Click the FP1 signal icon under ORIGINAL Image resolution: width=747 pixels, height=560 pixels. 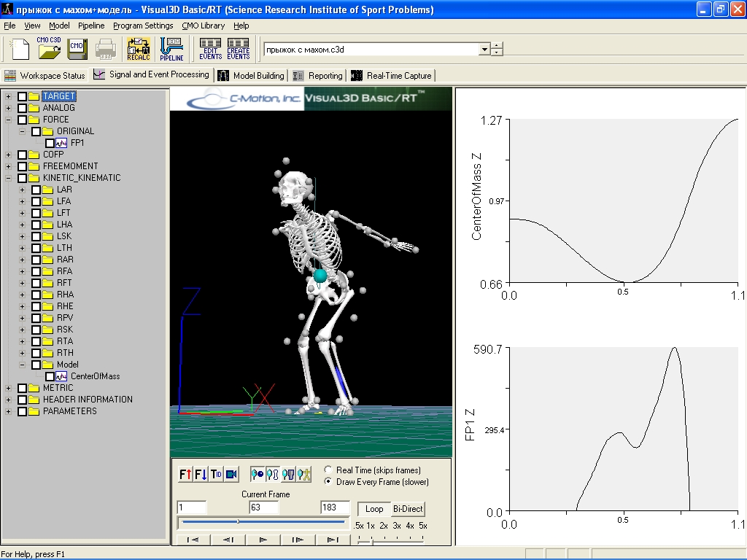(61, 143)
